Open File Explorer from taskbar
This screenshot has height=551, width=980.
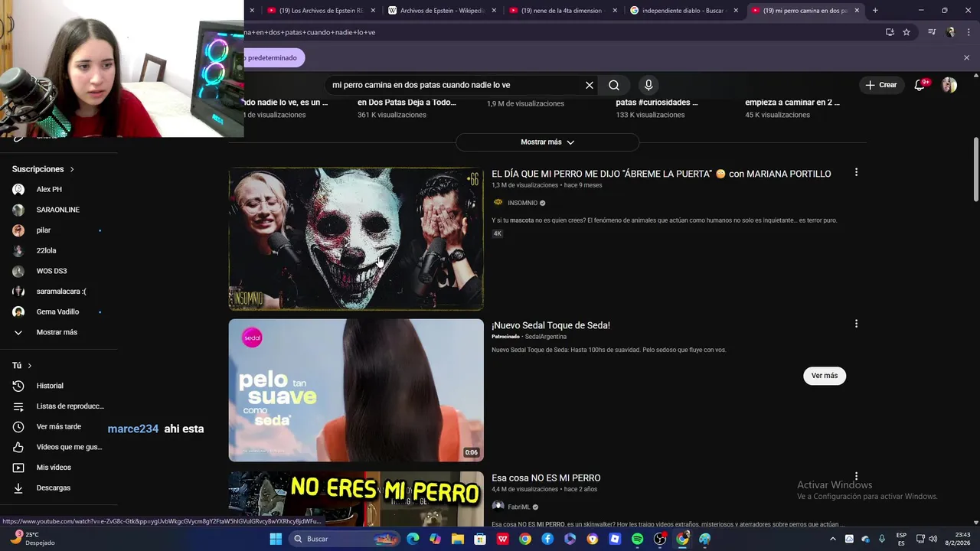458,539
